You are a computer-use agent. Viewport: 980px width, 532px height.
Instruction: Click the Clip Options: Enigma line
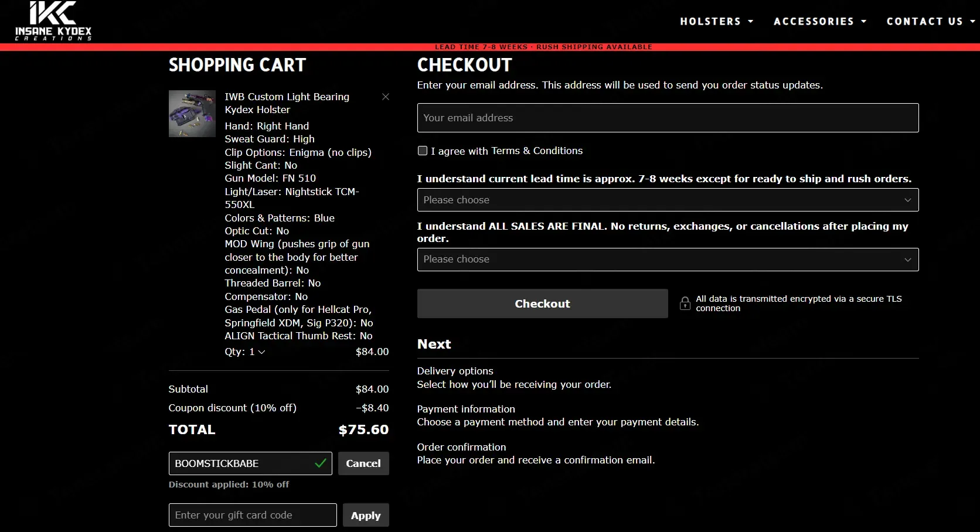point(298,152)
